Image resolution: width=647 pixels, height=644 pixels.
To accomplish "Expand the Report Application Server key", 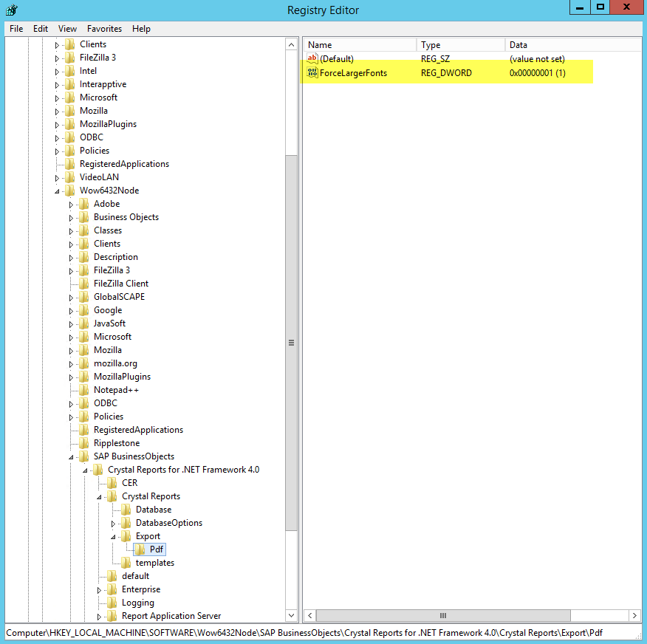I will pyautogui.click(x=99, y=617).
